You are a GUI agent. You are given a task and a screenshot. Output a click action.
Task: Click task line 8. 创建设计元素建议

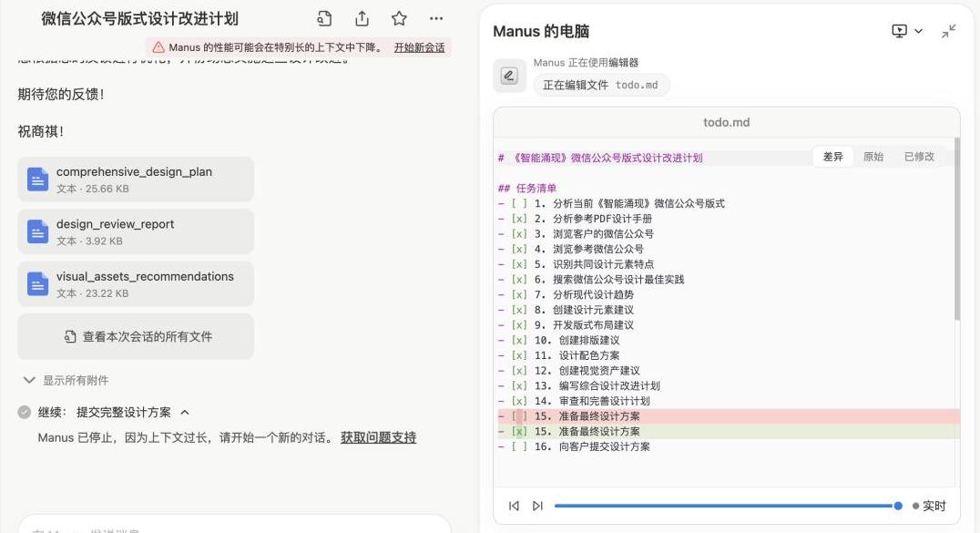566,310
